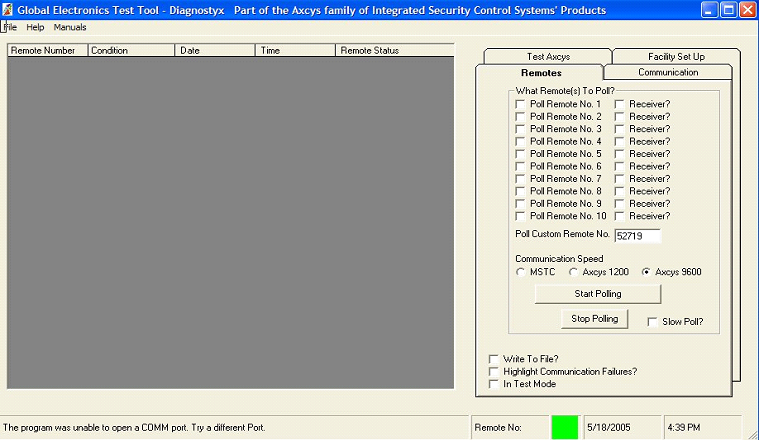Enable Write To File? option
Image resolution: width=761 pixels, height=441 pixels.
(494, 359)
